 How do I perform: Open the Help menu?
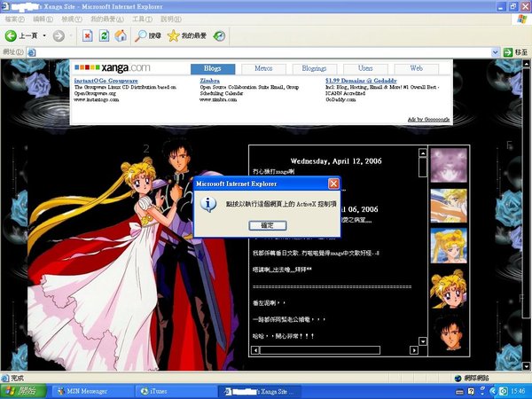171,20
